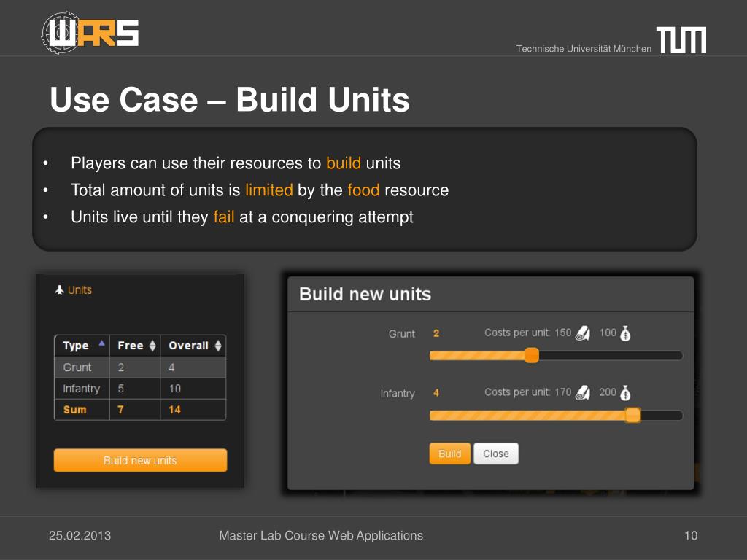Open the Units panel heading
This screenshot has width=747, height=560.
click(x=80, y=290)
